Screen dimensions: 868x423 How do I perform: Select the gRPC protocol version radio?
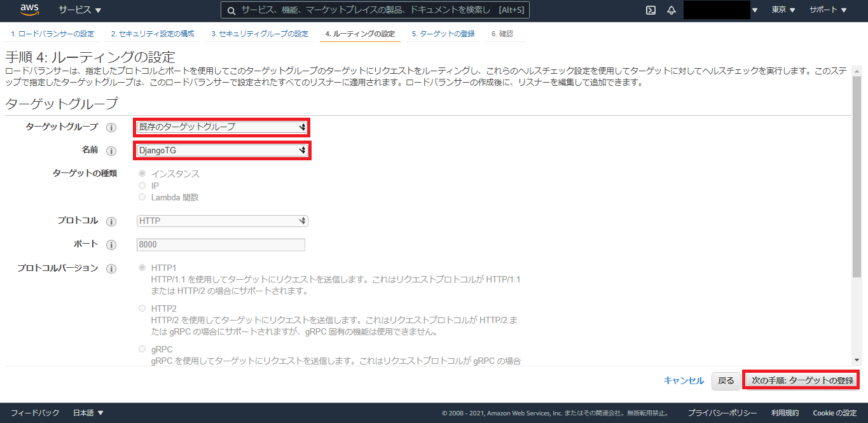pyautogui.click(x=142, y=349)
